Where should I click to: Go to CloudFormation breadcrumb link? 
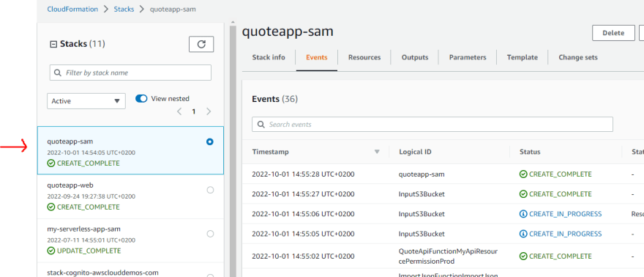point(72,9)
